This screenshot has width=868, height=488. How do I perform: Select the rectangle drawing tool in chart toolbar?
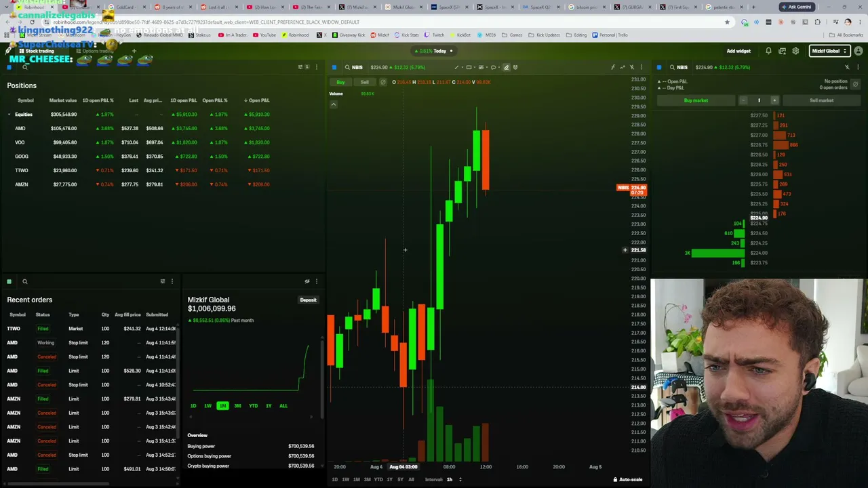point(469,67)
